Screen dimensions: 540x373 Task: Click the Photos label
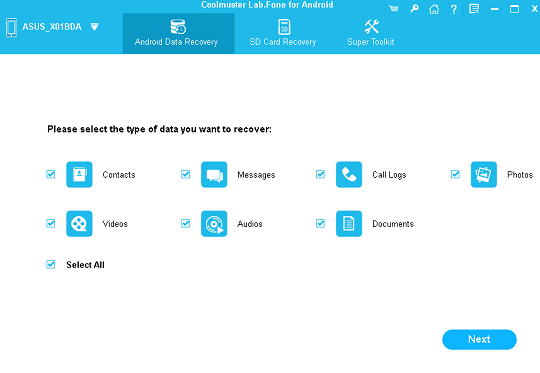[x=520, y=175]
